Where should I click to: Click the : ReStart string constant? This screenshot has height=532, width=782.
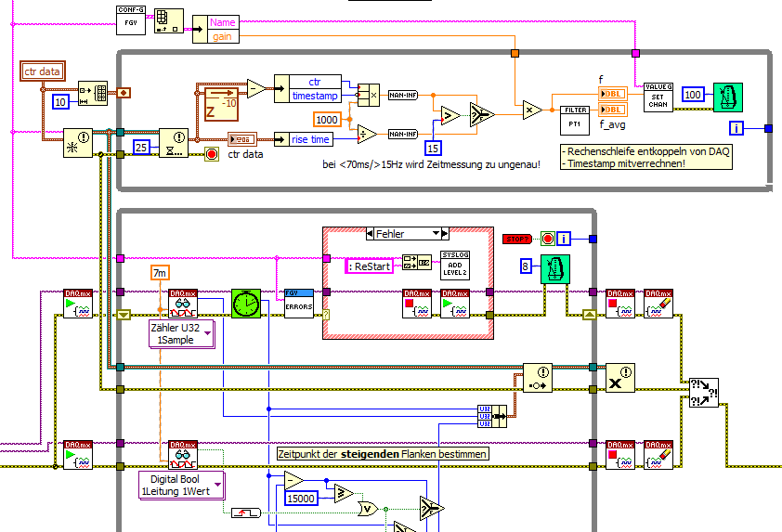click(369, 266)
